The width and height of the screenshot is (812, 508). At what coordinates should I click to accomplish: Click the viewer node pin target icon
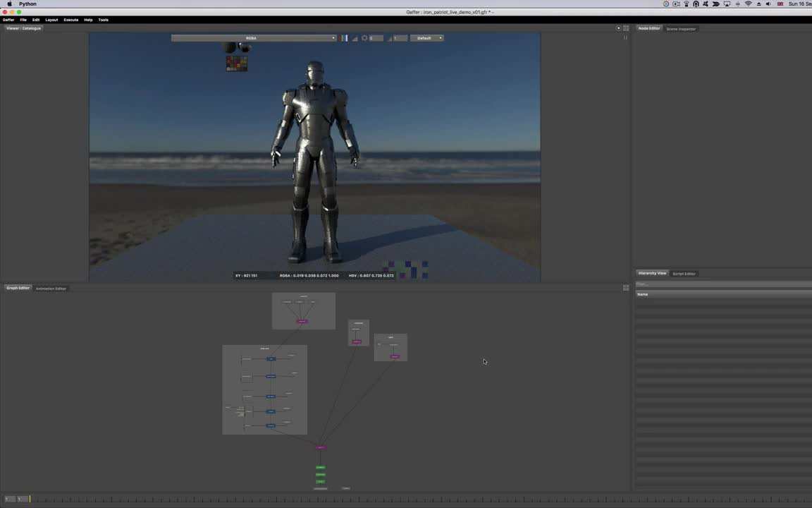click(619, 28)
